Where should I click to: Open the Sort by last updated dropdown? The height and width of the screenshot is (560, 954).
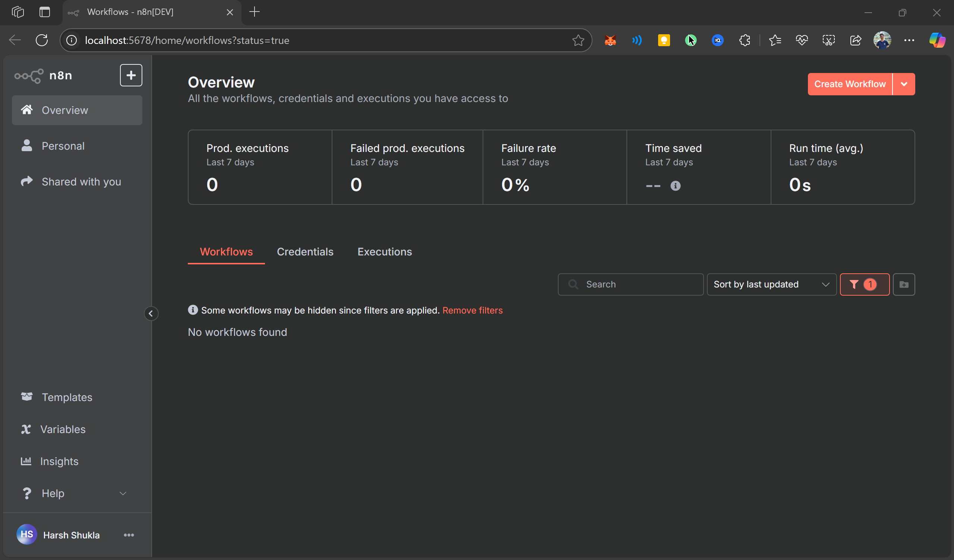click(771, 284)
